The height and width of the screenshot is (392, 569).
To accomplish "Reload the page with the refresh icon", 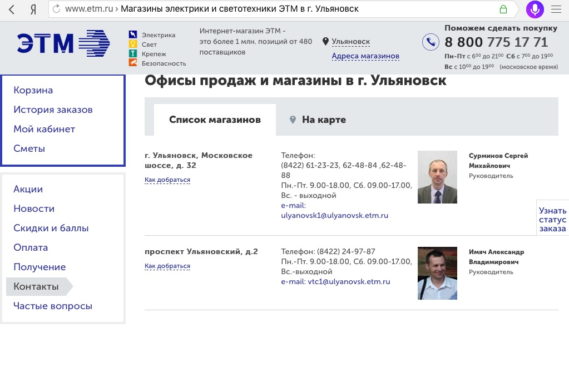I will click(56, 9).
